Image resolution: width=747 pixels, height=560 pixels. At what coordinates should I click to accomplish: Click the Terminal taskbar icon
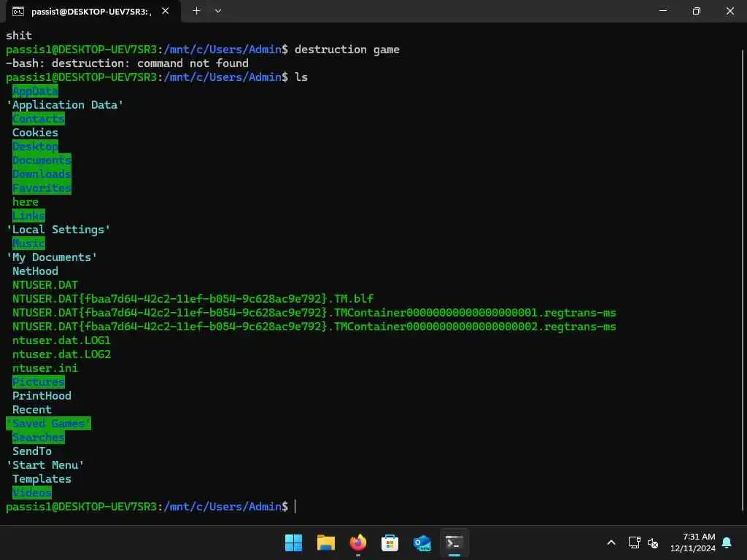click(x=454, y=542)
